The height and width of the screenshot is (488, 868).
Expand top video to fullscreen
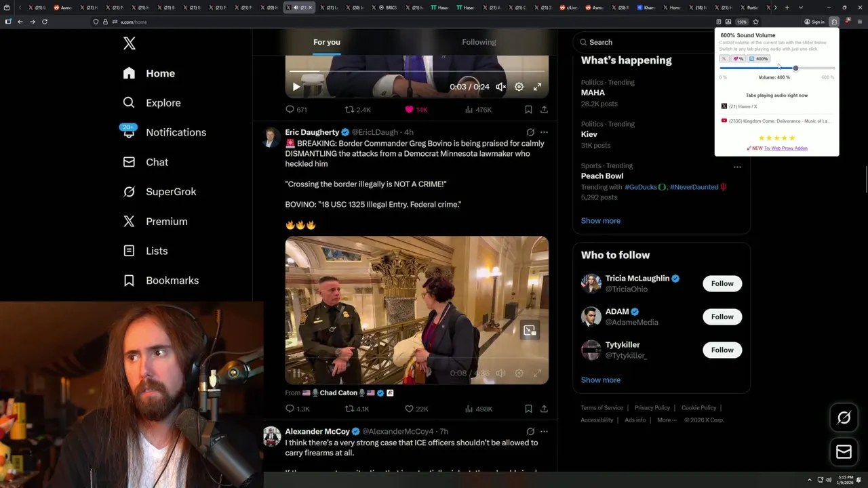(x=537, y=87)
